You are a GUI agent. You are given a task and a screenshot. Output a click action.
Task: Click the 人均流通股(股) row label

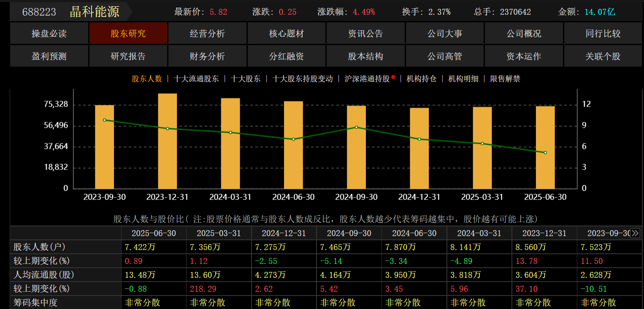pos(44,275)
